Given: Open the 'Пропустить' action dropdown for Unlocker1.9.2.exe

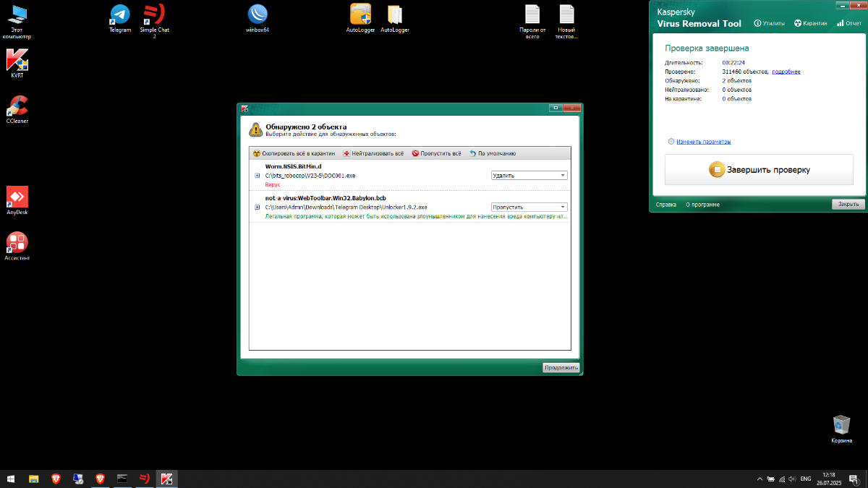Looking at the screenshot, I should 529,207.
